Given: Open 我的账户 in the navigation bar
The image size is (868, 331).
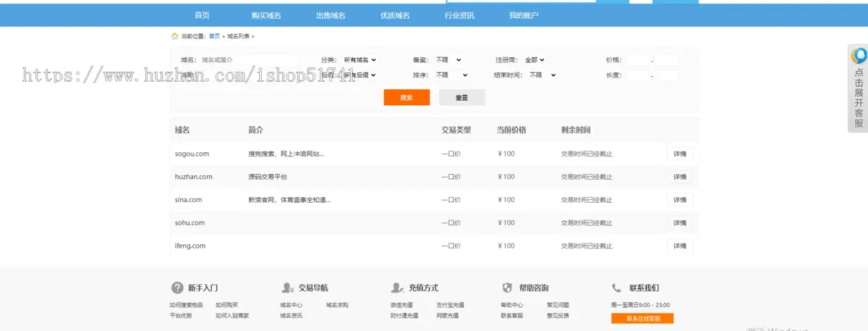Looking at the screenshot, I should click(x=524, y=15).
